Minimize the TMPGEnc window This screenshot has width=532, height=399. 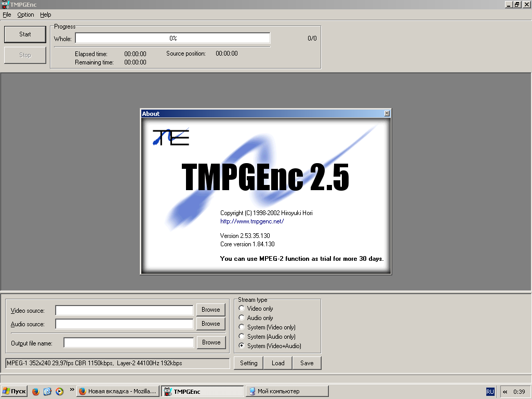(x=508, y=4)
